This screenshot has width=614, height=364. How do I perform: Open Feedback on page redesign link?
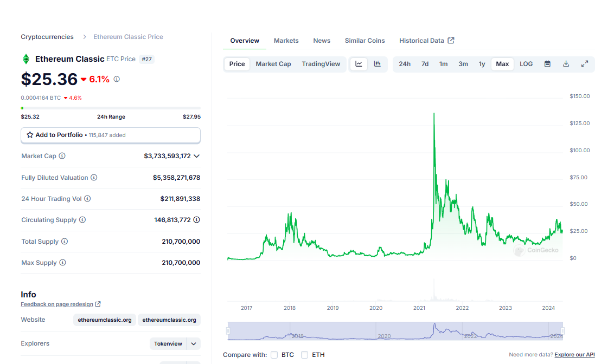[x=57, y=304]
